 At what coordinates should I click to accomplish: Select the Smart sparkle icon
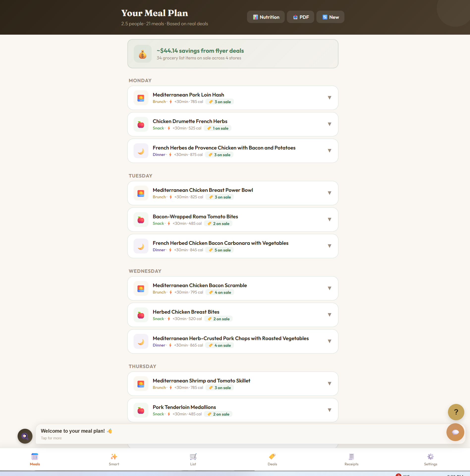[114, 457]
